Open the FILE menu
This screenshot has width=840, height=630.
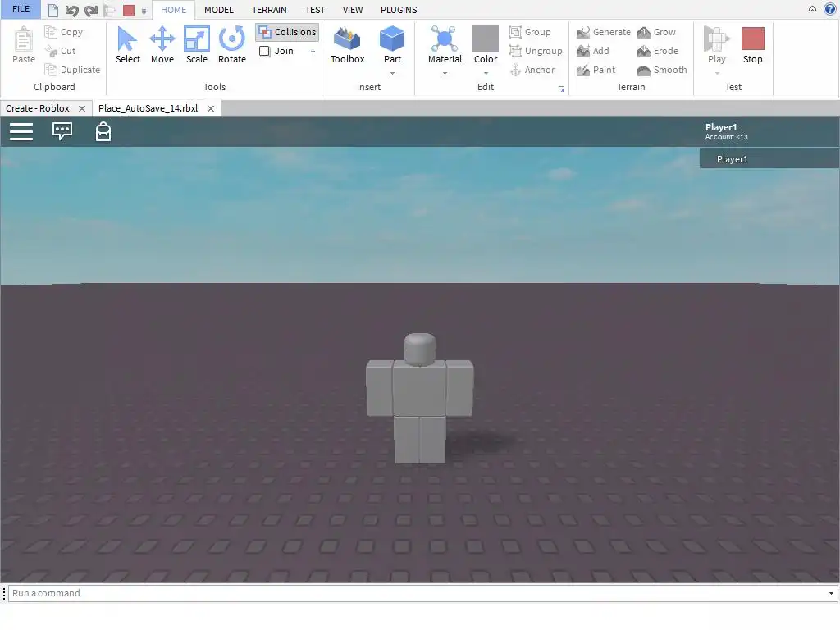pos(21,10)
